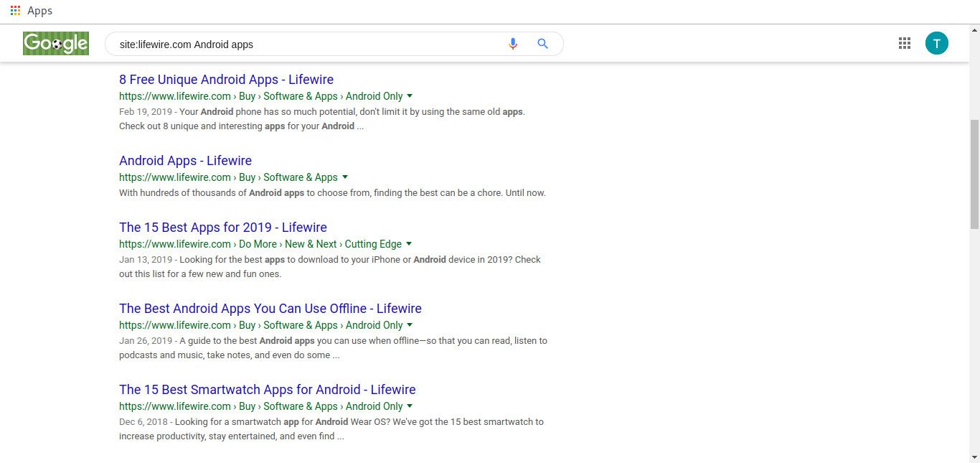This screenshot has width=980, height=463.
Task: Open Best Android Apps You Can Use Offline
Action: 270,309
